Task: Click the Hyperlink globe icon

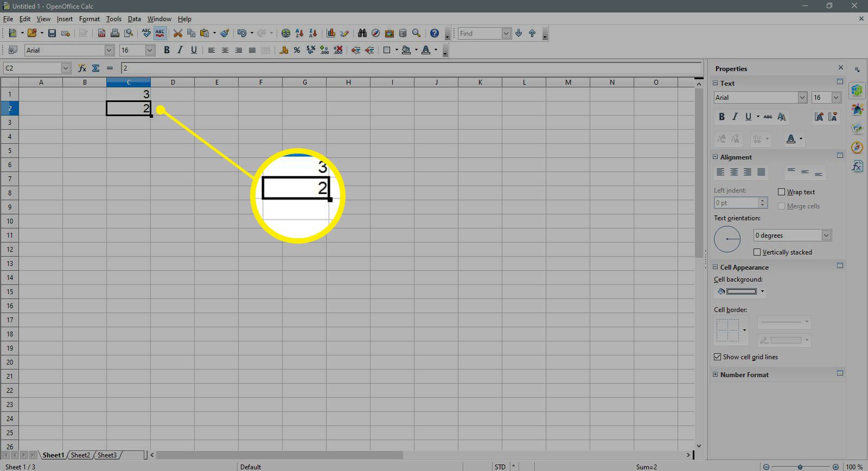Action: [x=286, y=33]
